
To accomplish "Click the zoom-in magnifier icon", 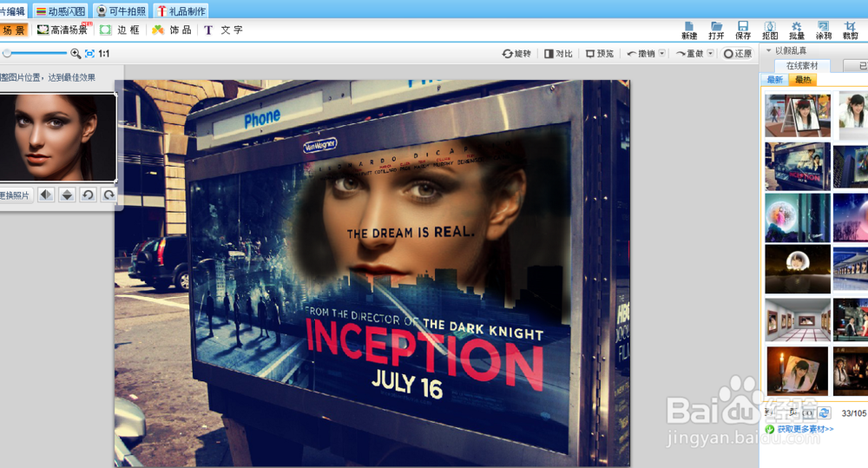I will click(76, 54).
